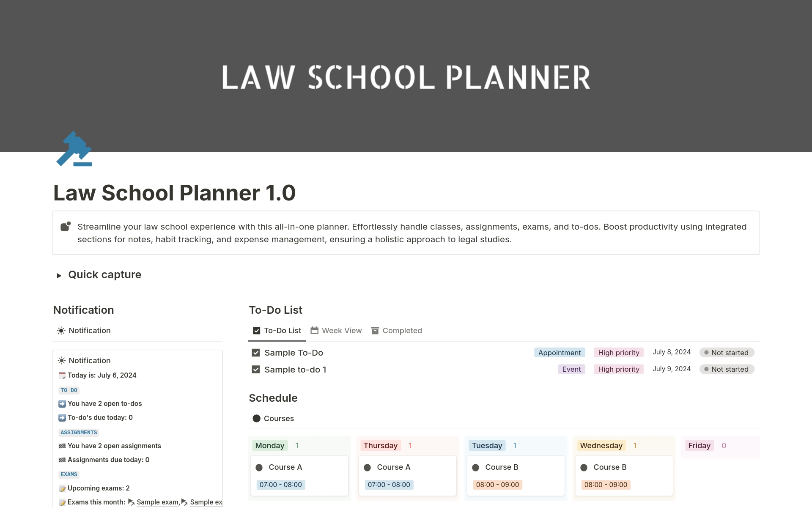Open the Sample exam link in notifications
This screenshot has width=812, height=507.
point(157,502)
